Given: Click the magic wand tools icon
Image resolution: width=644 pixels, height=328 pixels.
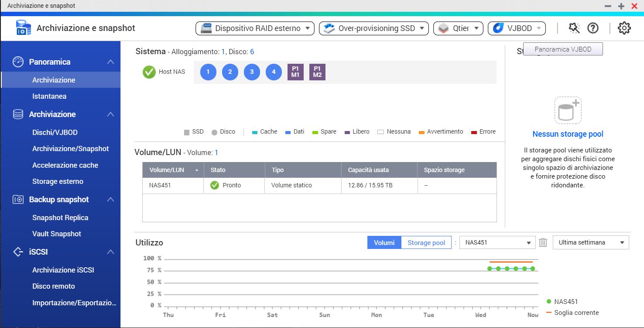Looking at the screenshot, I should click(574, 28).
